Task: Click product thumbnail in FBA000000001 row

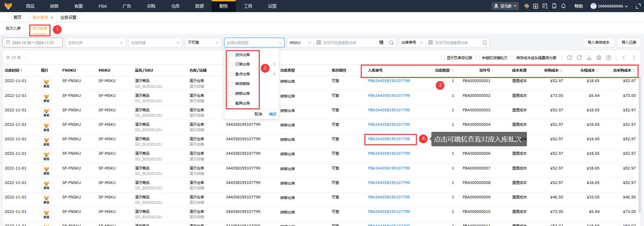Action: point(46,83)
